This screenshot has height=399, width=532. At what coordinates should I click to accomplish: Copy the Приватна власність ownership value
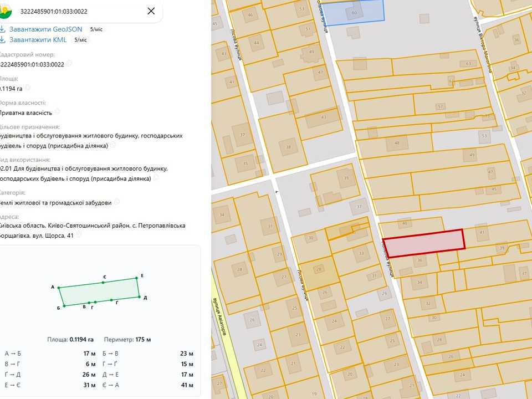point(57,112)
